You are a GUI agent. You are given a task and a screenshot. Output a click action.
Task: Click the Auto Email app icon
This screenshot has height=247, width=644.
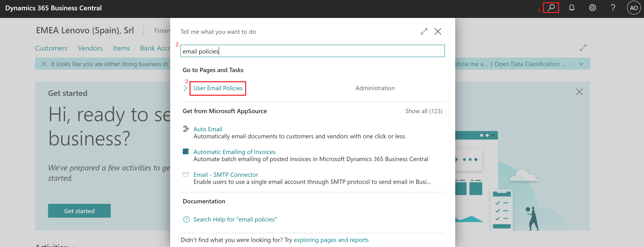point(186,129)
